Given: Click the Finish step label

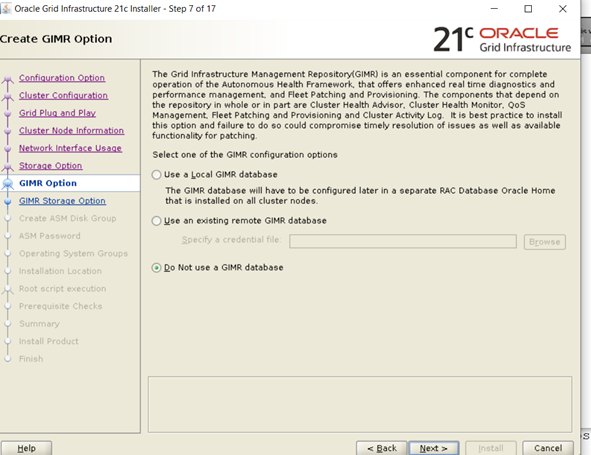Looking at the screenshot, I should click(x=31, y=359).
